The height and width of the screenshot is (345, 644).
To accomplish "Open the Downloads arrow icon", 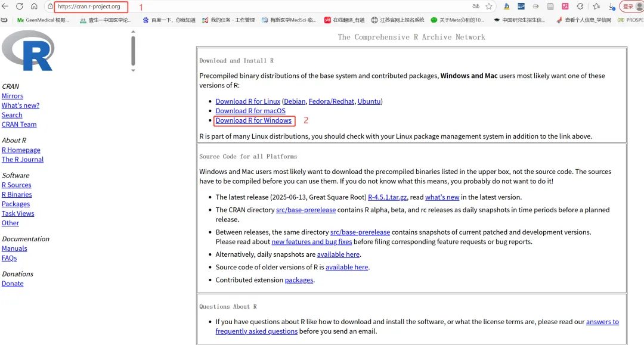I will coord(612,6).
